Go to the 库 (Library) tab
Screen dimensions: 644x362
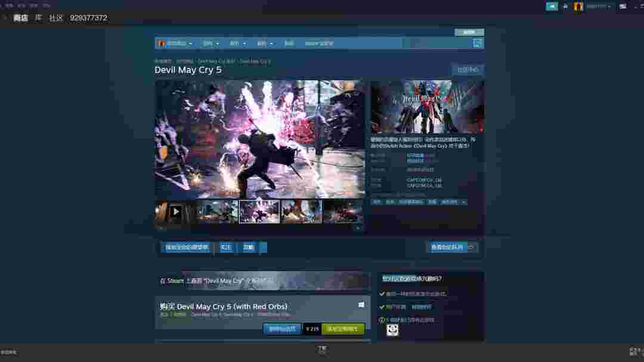pos(39,18)
